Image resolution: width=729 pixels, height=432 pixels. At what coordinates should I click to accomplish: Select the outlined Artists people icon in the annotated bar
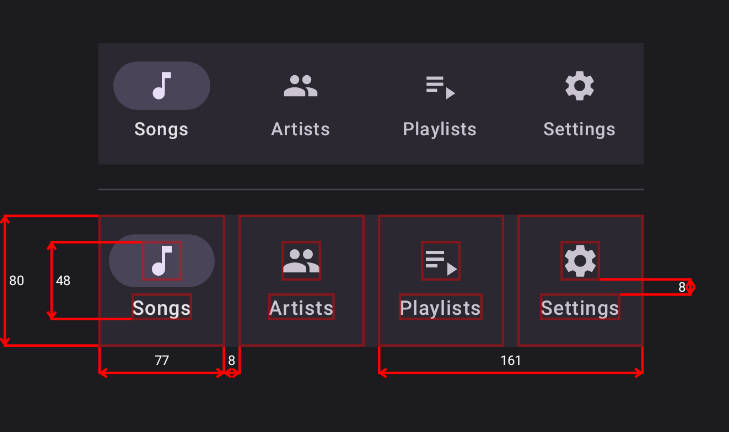point(301,261)
